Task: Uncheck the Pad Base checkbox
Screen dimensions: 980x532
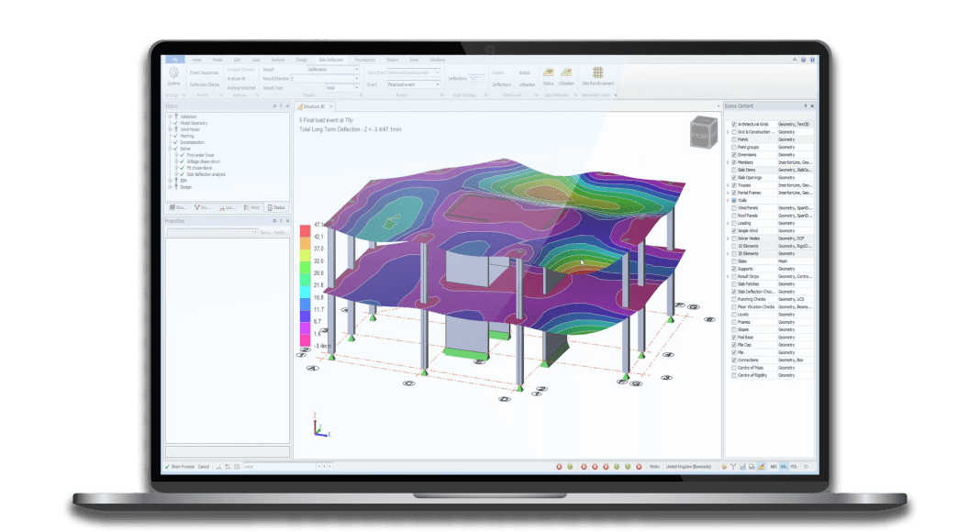Action: click(732, 338)
